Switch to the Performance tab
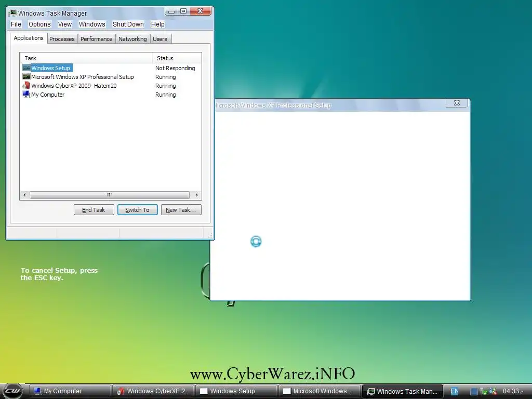Screen dimensions: 532x399 (x=96, y=38)
